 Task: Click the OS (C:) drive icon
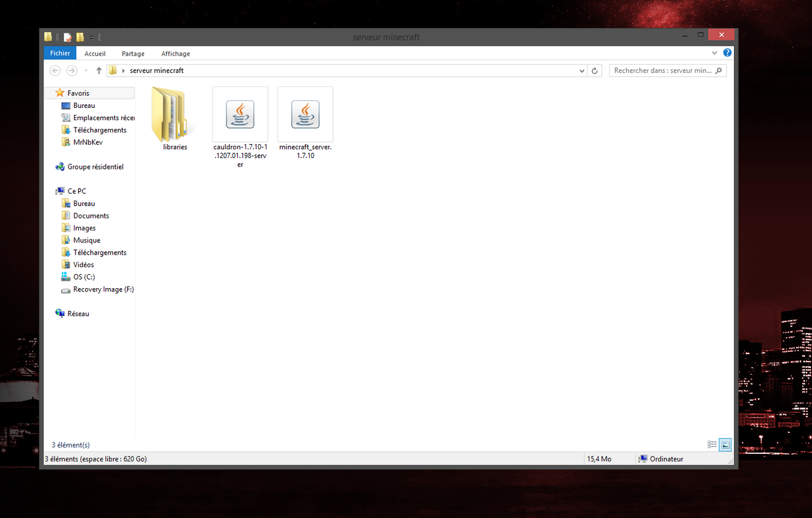tap(66, 277)
